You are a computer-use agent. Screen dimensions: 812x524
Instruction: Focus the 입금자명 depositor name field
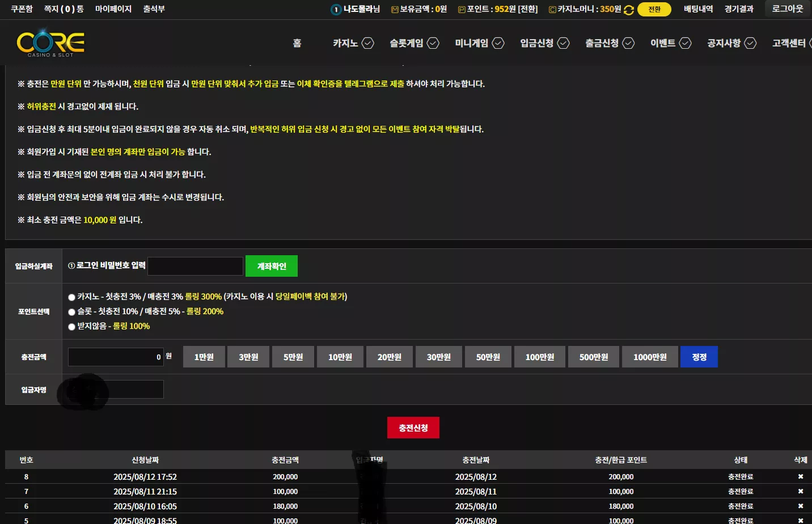tap(116, 390)
